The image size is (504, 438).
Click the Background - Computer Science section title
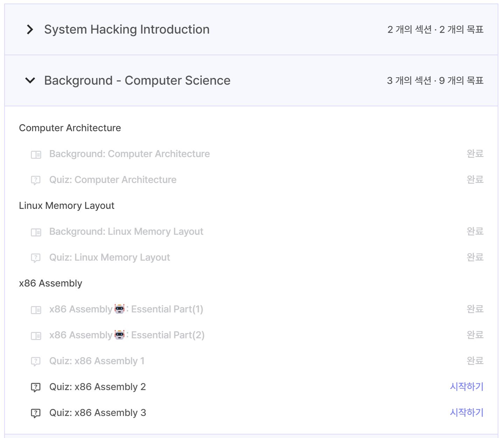137,80
